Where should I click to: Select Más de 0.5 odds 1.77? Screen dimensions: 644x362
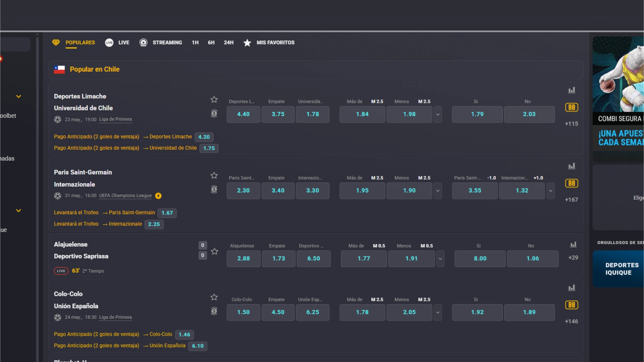click(364, 259)
